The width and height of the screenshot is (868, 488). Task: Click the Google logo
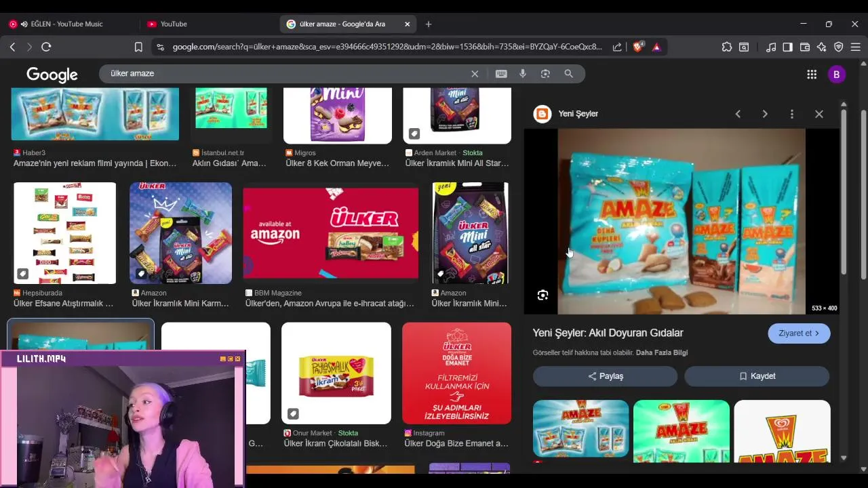pos(52,75)
